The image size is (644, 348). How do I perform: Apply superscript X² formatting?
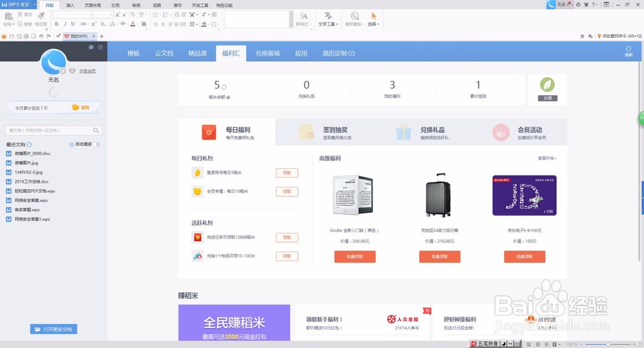[x=93, y=24]
